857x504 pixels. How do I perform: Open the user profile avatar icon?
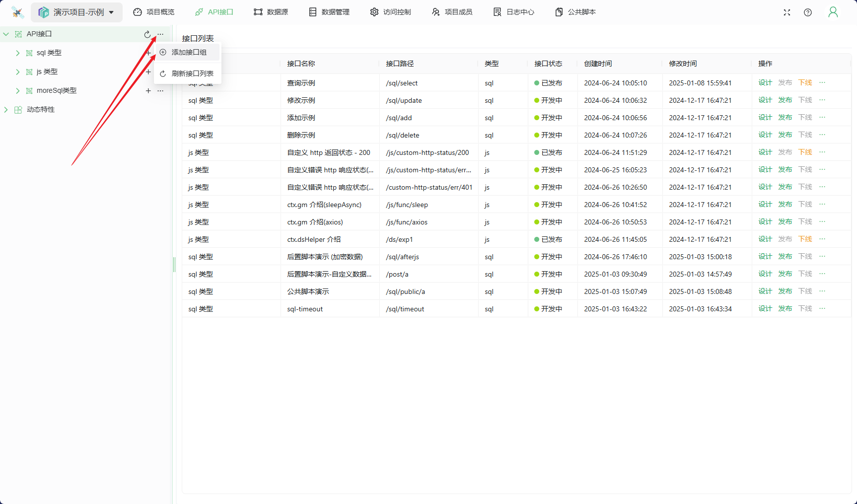(x=833, y=12)
